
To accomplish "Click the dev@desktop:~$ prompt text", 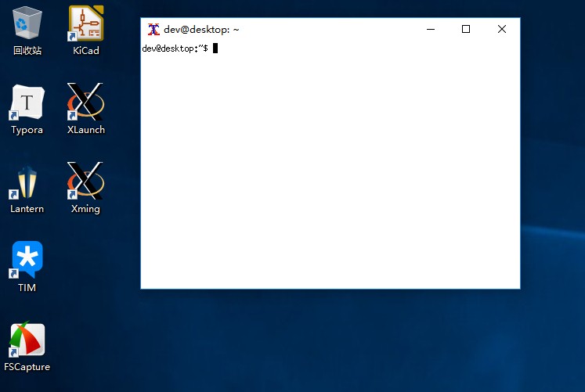I will coord(175,49).
